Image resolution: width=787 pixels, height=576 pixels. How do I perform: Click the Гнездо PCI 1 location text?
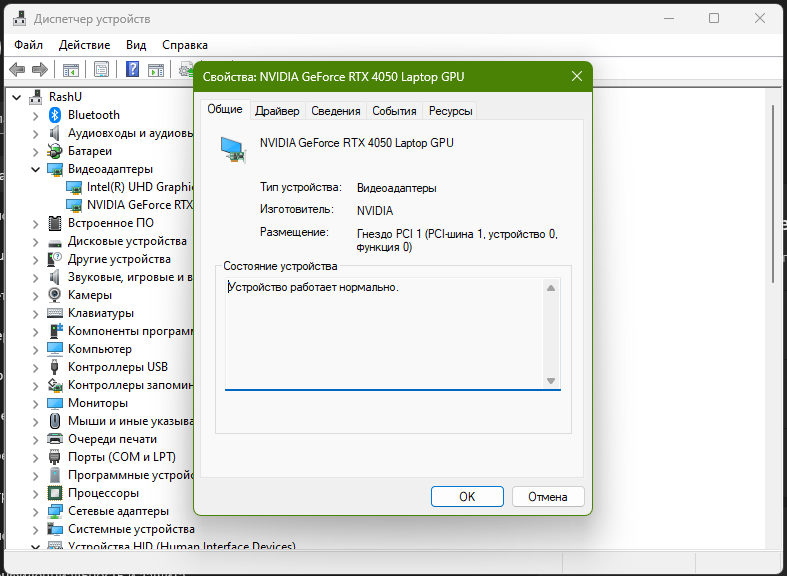[x=457, y=240]
